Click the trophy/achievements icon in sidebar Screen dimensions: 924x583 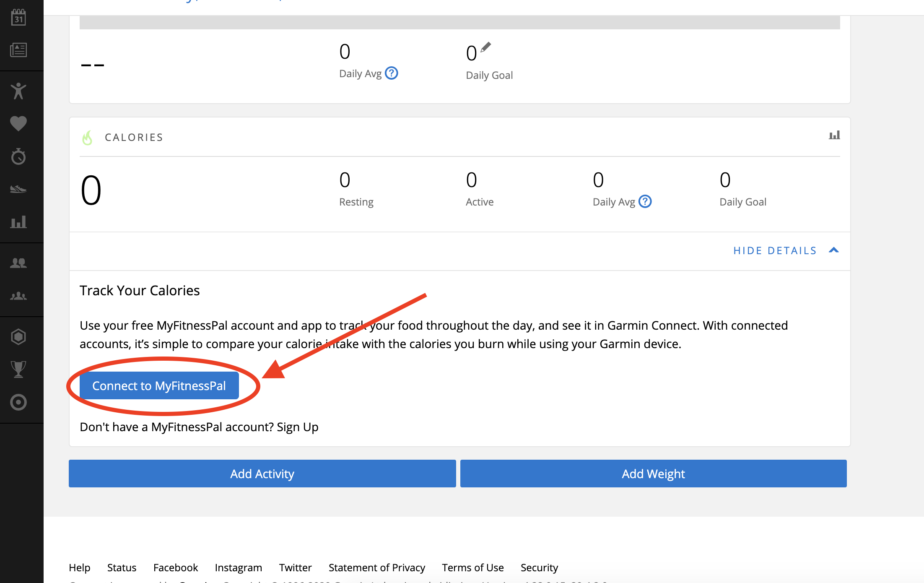tap(18, 369)
